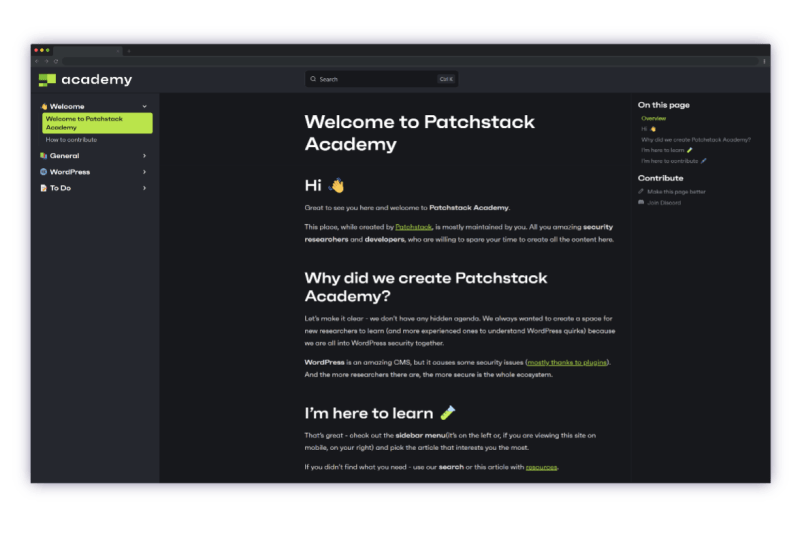Viewport: 800px width, 533px height.
Task: Click the Ctrl K shortcut badge
Action: point(446,79)
